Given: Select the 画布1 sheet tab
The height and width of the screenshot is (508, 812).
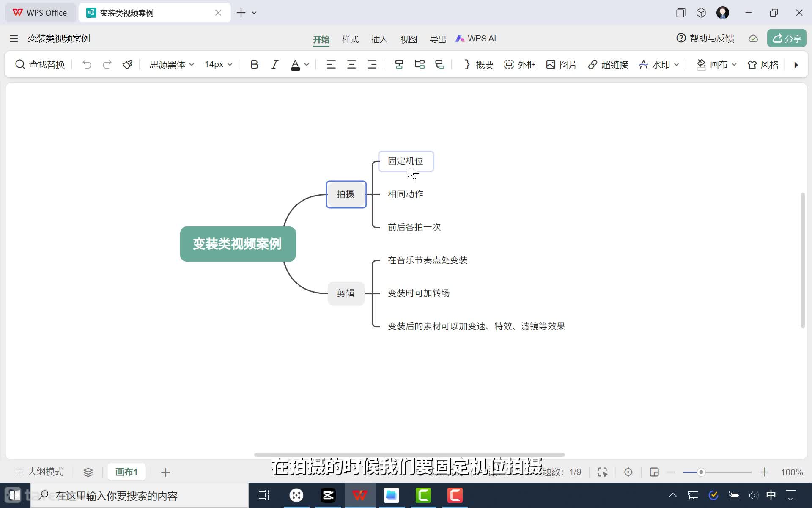Looking at the screenshot, I should (126, 472).
